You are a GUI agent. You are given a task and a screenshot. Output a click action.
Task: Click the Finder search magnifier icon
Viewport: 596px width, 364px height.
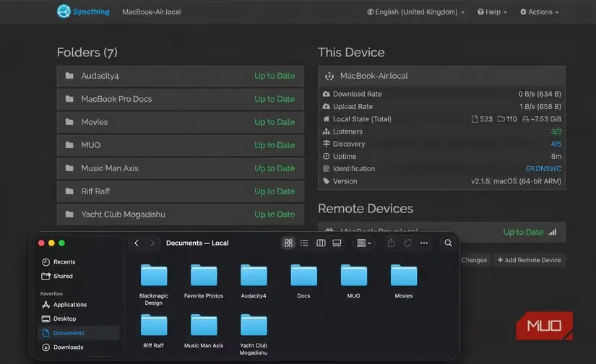[x=448, y=243]
